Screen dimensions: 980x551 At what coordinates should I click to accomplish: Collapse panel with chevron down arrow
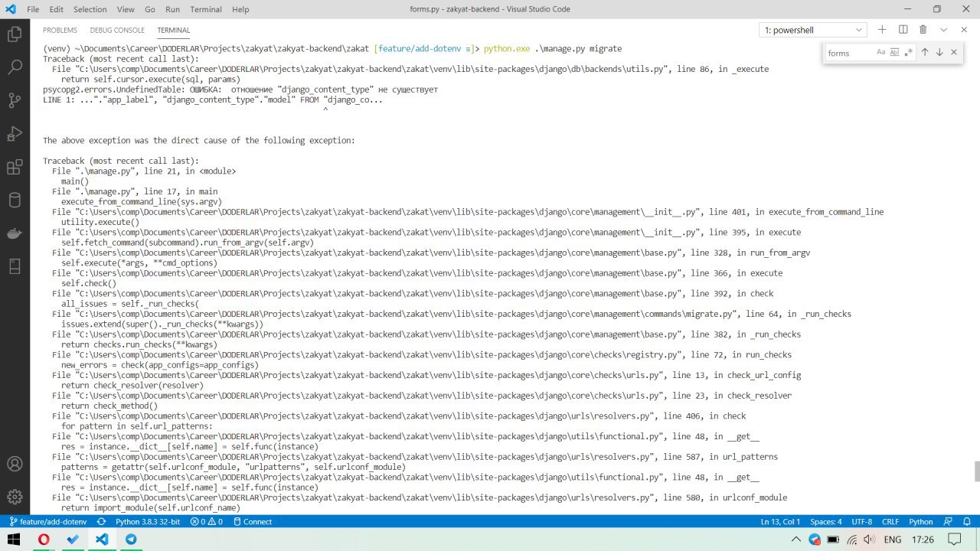pyautogui.click(x=943, y=30)
